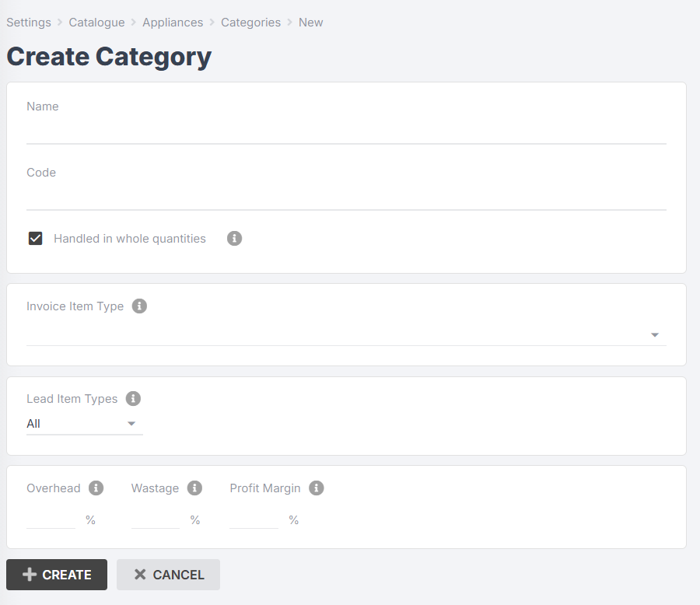Uncheck the Handled in whole quantities checkbox
Viewport: 700px width, 605px height.
[35, 239]
